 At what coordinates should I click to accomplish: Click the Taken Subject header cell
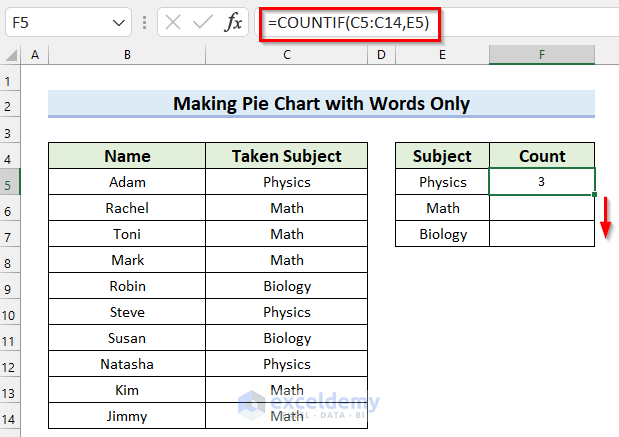286,156
